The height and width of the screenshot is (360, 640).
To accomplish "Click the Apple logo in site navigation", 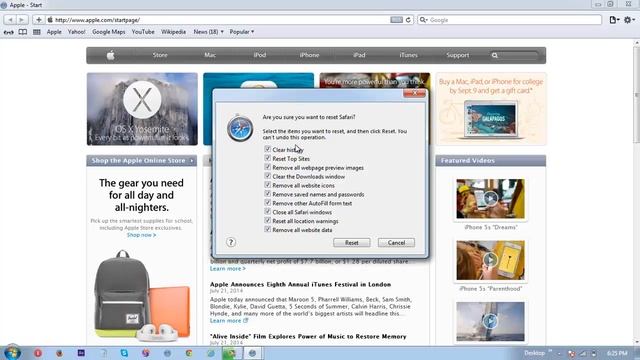I will click(111, 55).
